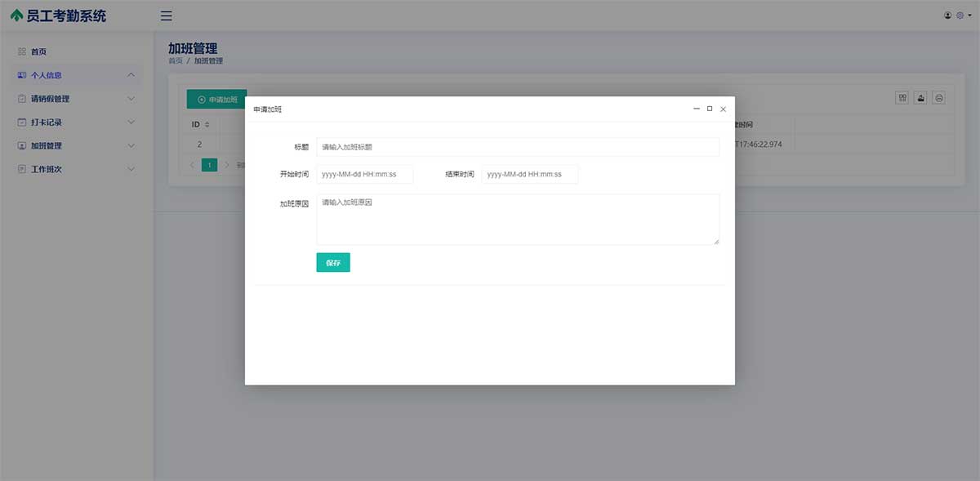Click the hamburger menu icon in header
Image resolution: width=980 pixels, height=481 pixels.
[x=167, y=16]
